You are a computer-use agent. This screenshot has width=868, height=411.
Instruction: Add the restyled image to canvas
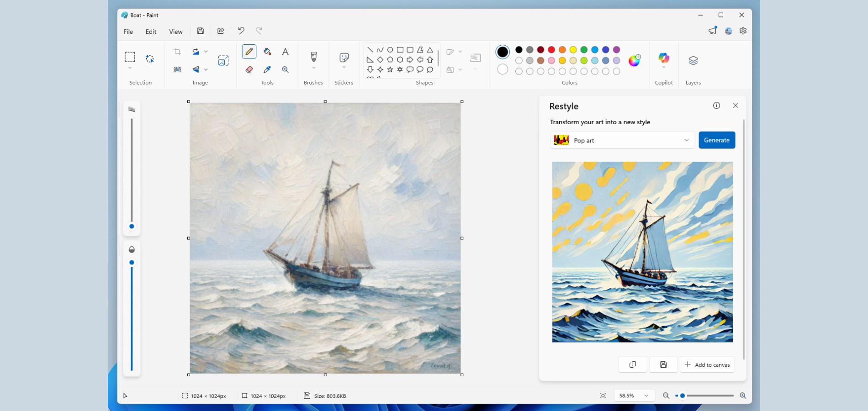pyautogui.click(x=707, y=364)
